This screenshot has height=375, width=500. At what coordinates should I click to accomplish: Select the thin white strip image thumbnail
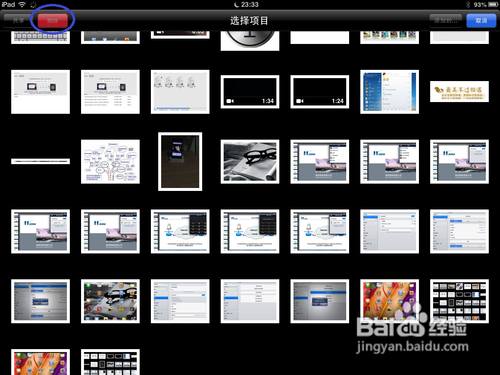point(40,161)
